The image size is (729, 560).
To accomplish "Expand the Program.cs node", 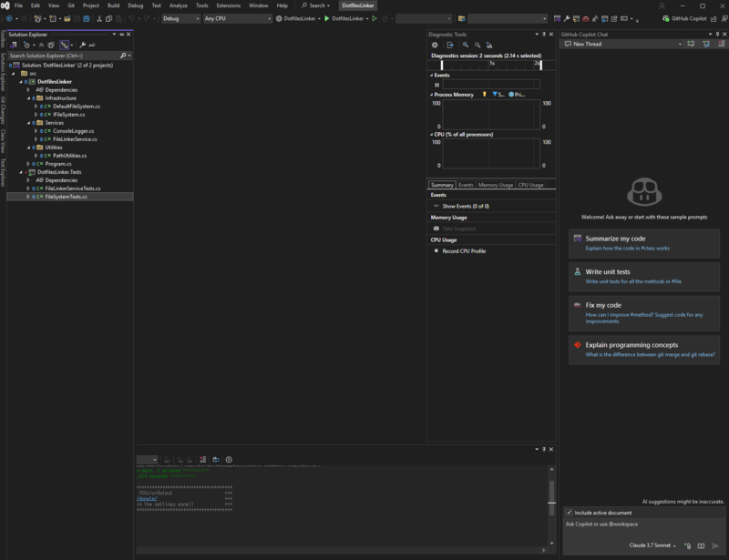I will click(28, 164).
